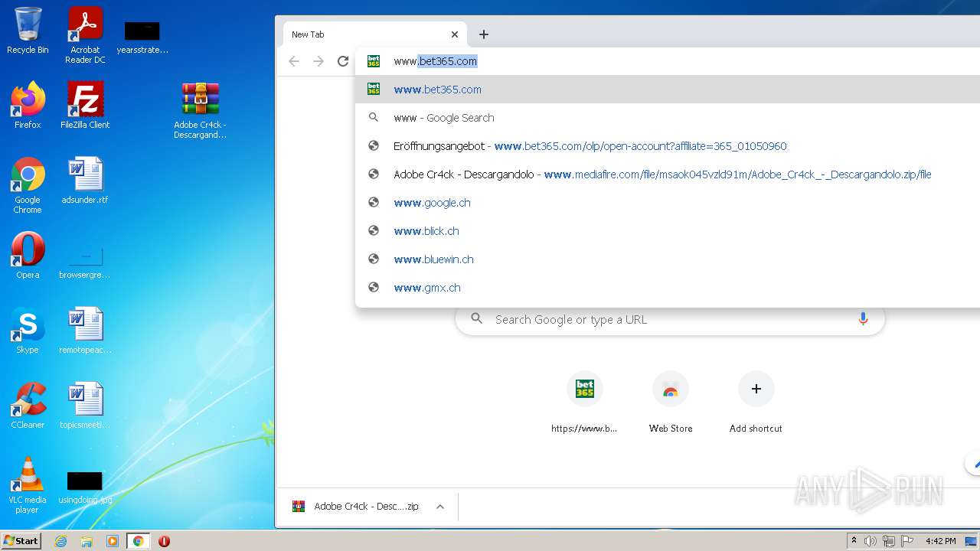
Task: Choose www.bet365.com top suggestion
Action: click(668, 90)
